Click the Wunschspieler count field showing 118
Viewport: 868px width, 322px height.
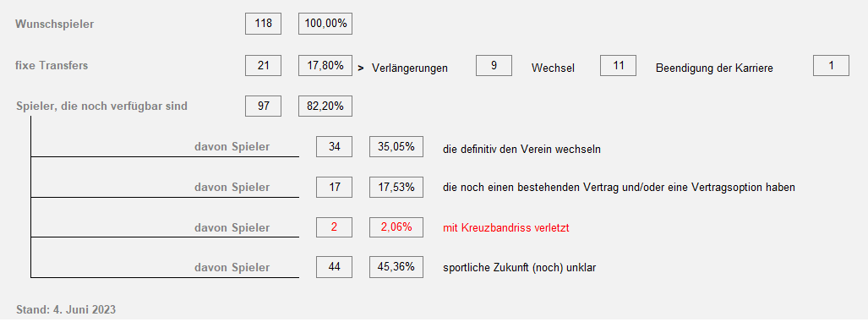point(264,24)
